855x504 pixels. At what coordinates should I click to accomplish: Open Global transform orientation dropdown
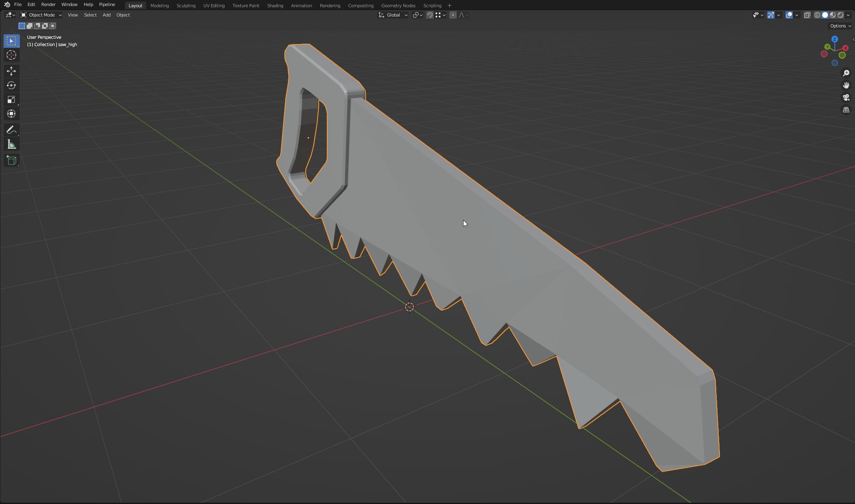[x=393, y=15]
